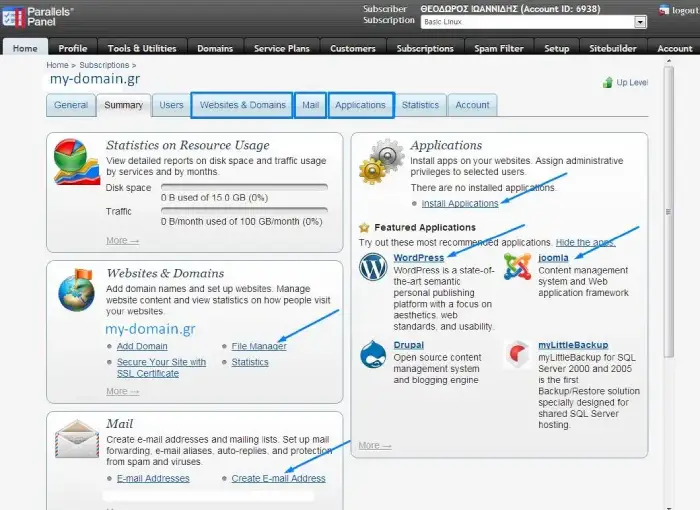Click the Subscriptions breadcrumb link
This screenshot has height=510, width=700.
(x=104, y=65)
